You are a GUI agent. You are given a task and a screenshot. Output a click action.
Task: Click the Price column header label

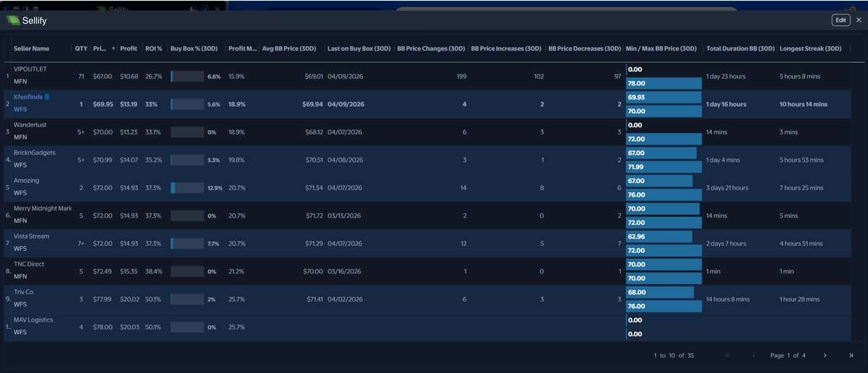[99, 48]
